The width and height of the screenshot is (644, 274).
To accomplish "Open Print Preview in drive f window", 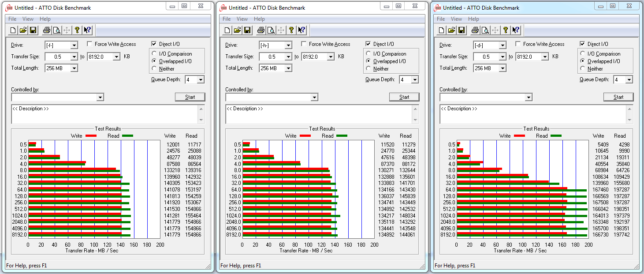I will (57, 30).
